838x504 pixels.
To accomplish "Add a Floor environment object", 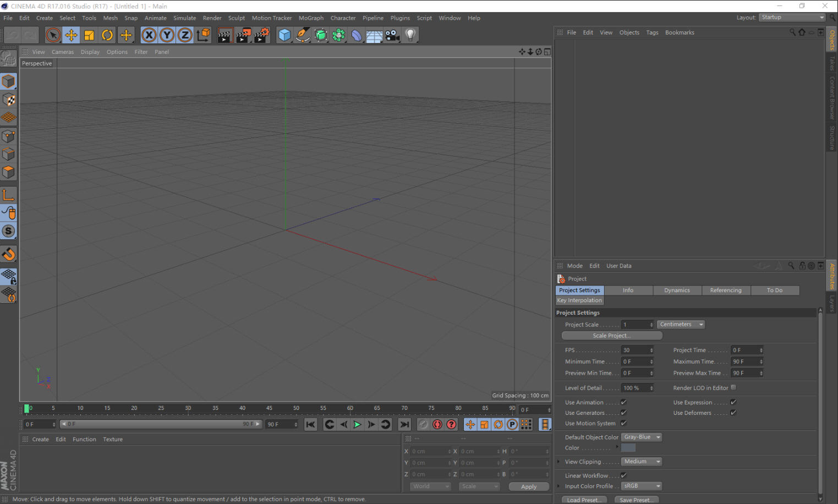I will tap(375, 35).
